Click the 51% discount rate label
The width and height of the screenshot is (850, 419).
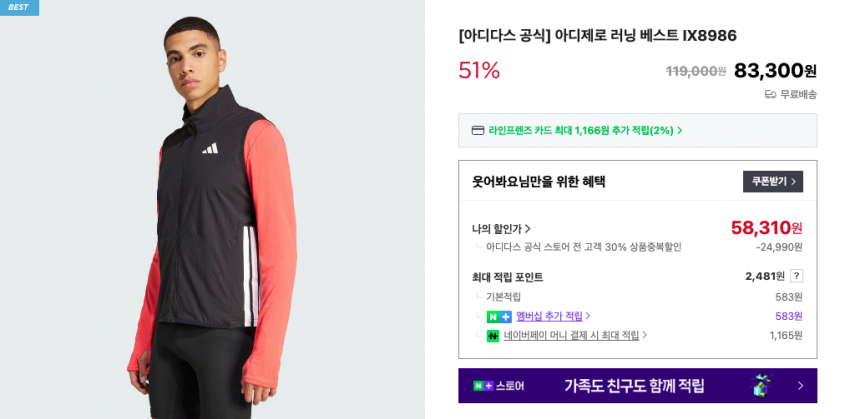479,70
